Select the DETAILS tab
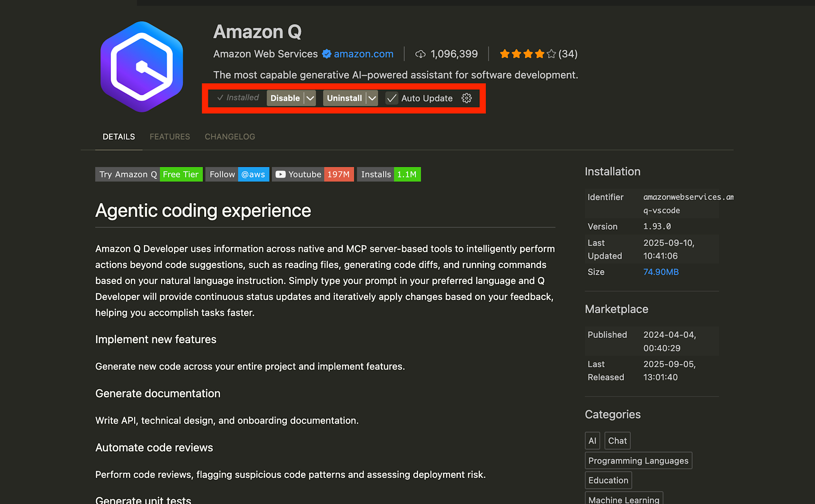Viewport: 815px width, 504px height. pos(119,137)
